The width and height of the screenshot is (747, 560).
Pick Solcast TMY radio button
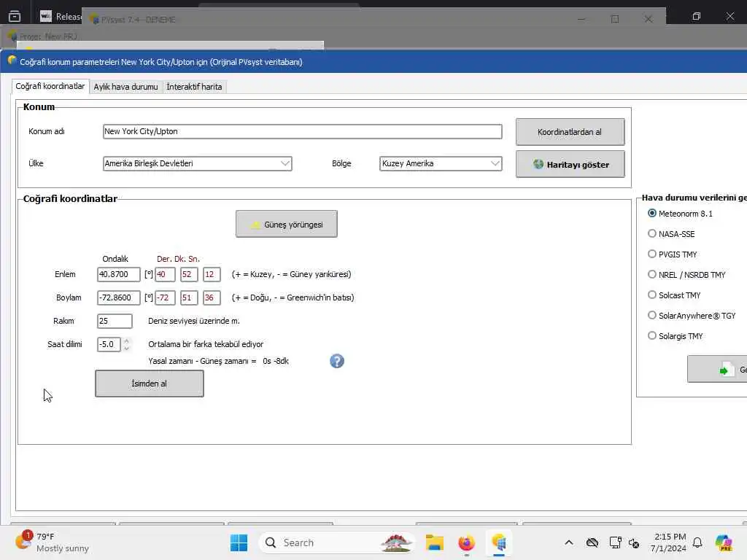pyautogui.click(x=652, y=295)
